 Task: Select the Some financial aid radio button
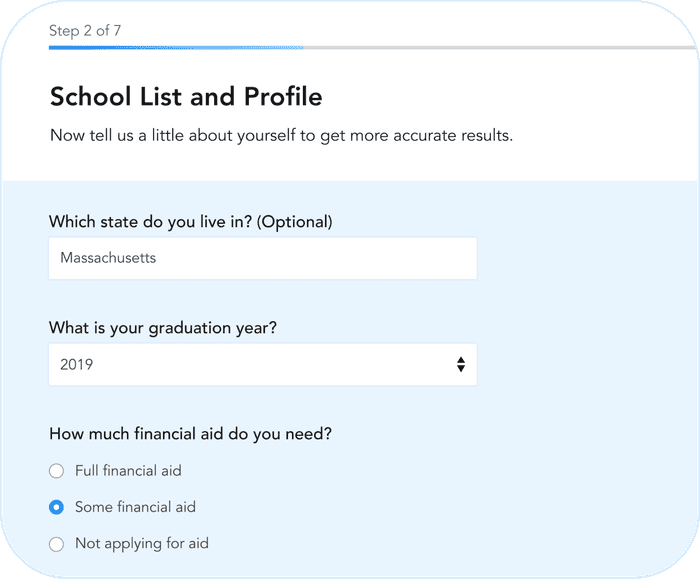[57, 507]
